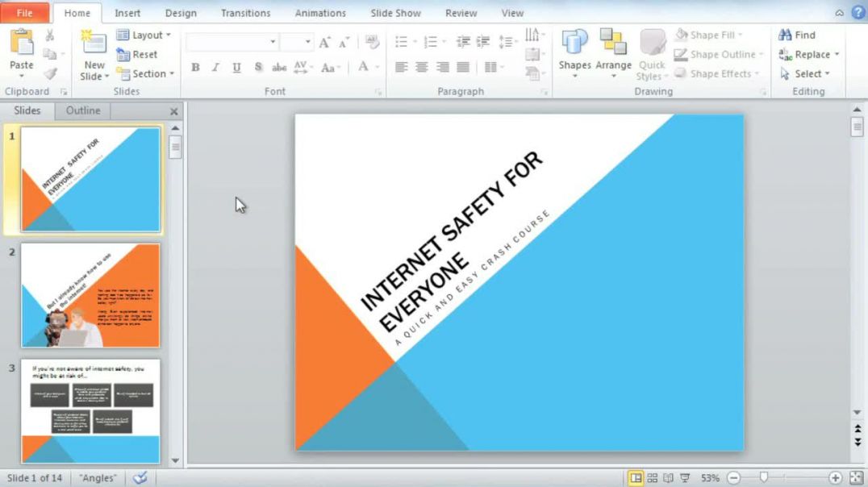Click the Bullets list icon
Image resolution: width=868 pixels, height=487 pixels.
pyautogui.click(x=402, y=42)
